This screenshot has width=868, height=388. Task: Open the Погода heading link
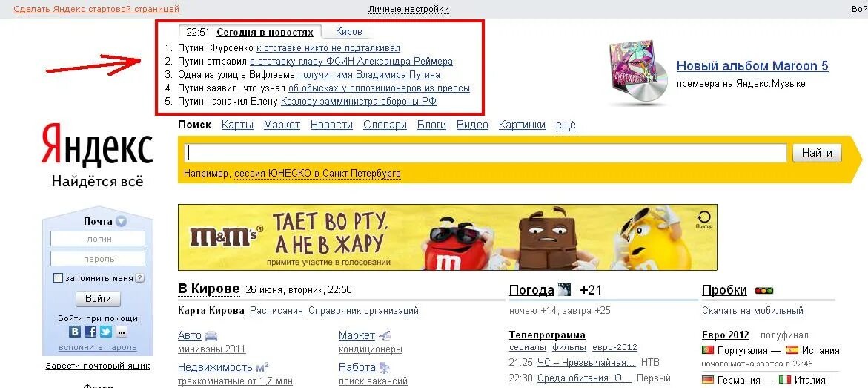tap(531, 290)
